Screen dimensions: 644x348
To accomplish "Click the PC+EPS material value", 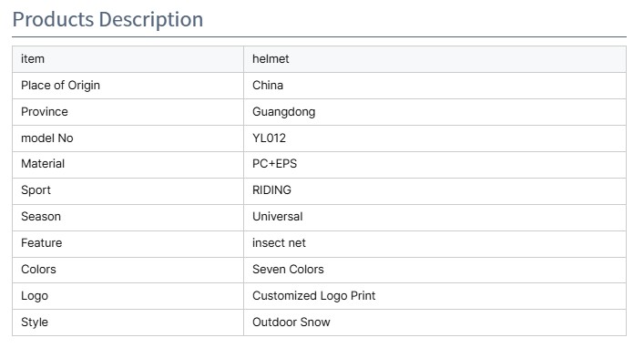I will click(x=274, y=163).
